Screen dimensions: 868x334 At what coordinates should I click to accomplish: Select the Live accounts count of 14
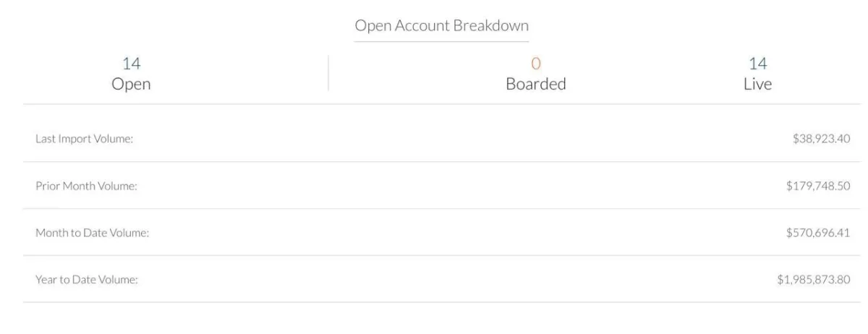[x=758, y=64]
